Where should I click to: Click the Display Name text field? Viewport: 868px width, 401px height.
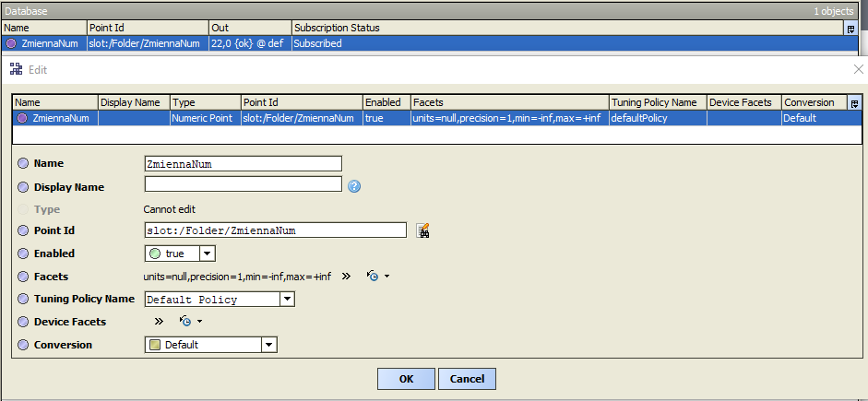(x=243, y=184)
